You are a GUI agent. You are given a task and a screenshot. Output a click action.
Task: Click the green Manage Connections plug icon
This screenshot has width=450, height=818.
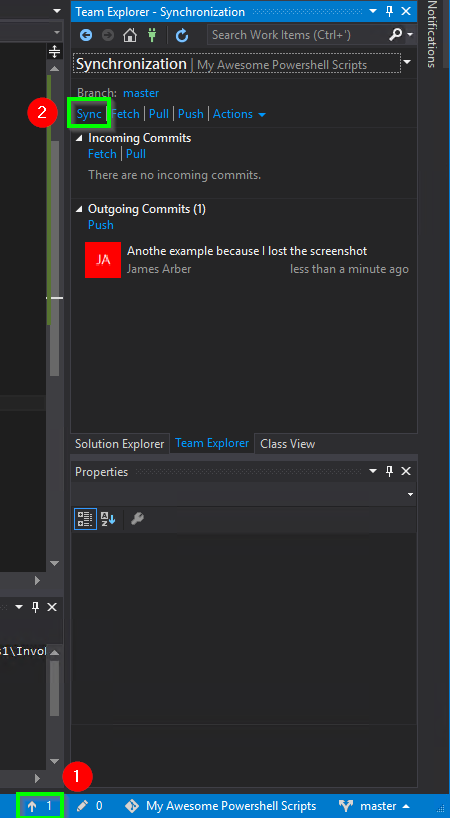coord(152,35)
